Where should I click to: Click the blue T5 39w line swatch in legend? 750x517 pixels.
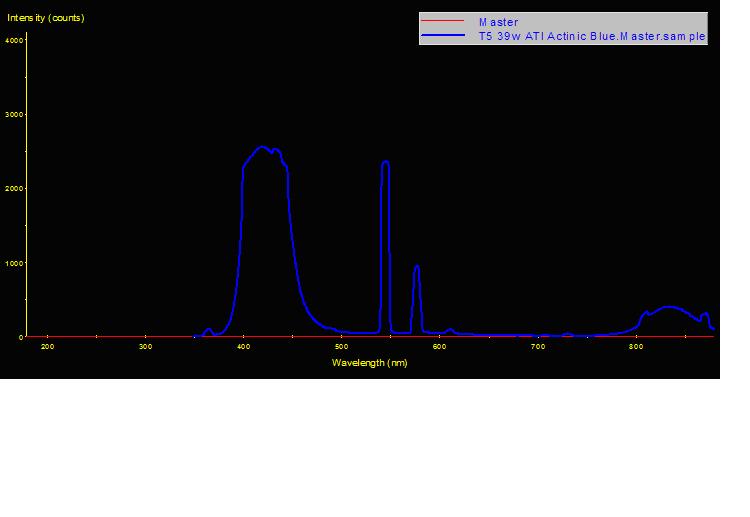coord(445,36)
